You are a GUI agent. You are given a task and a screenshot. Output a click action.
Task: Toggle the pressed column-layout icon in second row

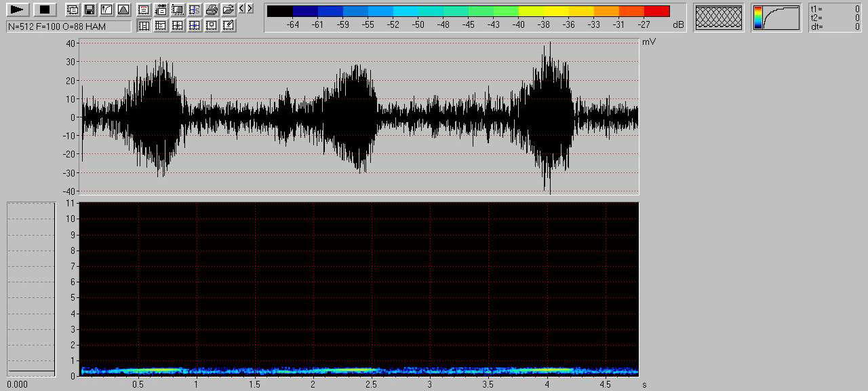[144, 26]
